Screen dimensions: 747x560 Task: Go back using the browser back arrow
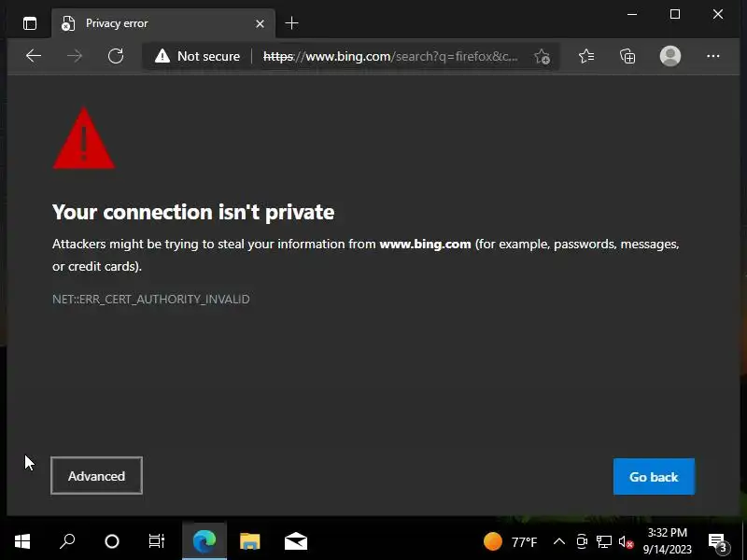(x=34, y=56)
